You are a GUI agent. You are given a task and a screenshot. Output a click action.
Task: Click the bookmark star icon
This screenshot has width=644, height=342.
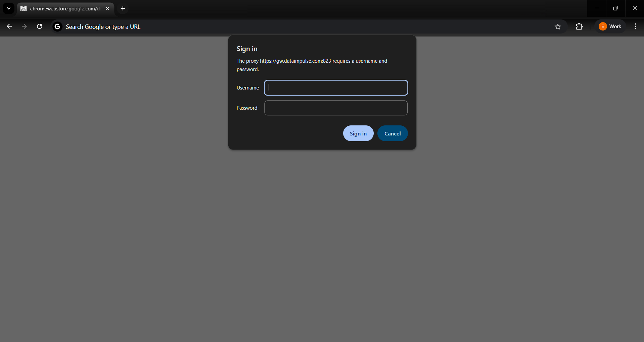coord(558,26)
